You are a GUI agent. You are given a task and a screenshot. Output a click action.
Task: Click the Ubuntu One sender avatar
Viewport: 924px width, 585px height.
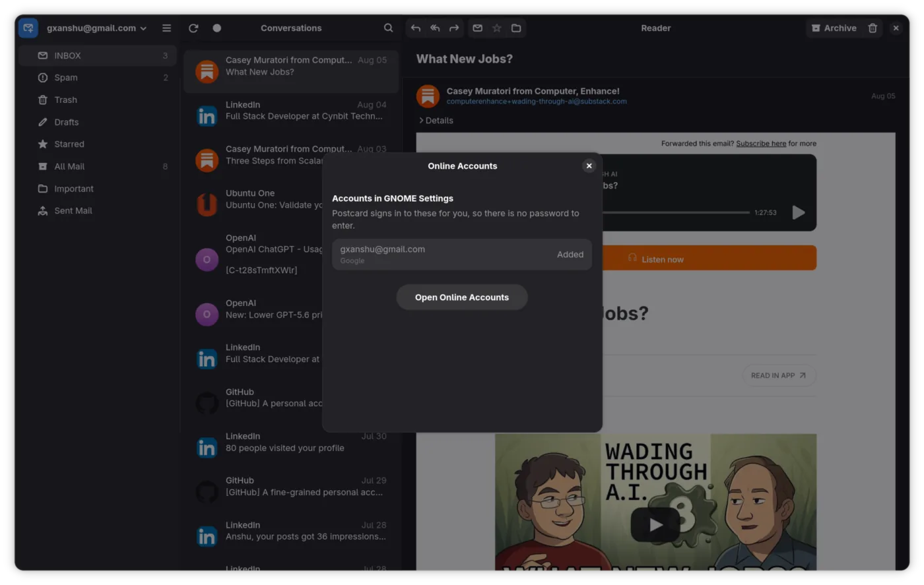(x=207, y=204)
